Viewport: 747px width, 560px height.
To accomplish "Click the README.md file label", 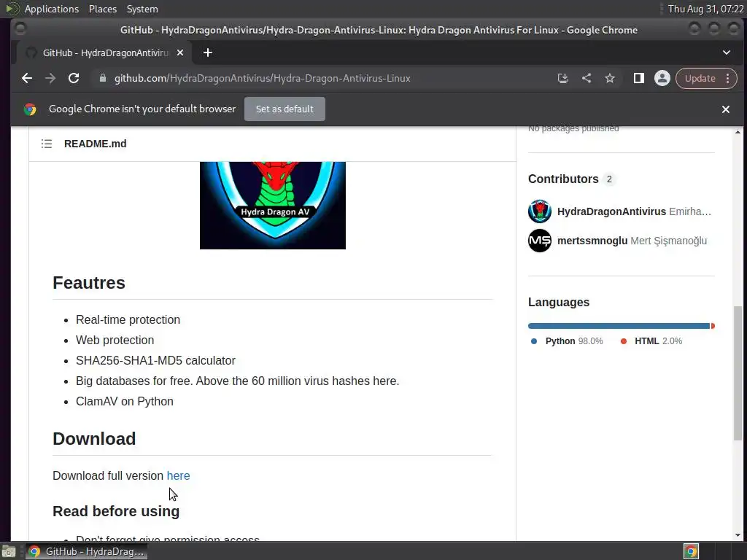I will [96, 144].
